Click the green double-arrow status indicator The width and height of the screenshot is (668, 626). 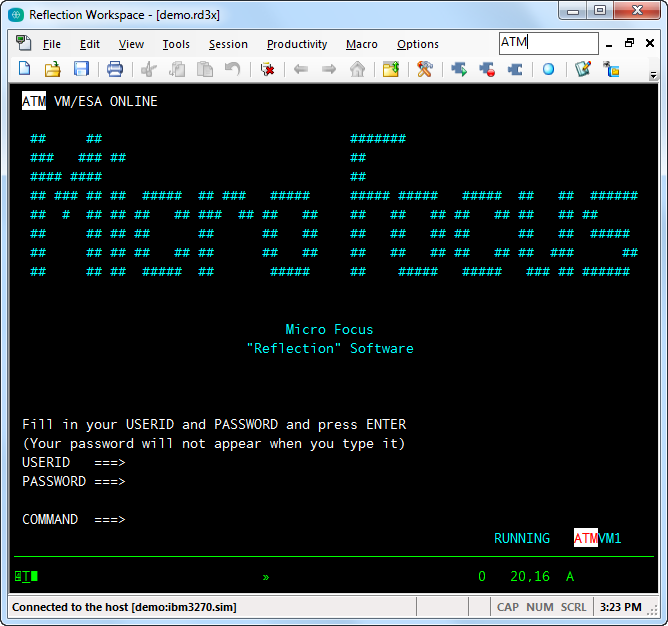[x=266, y=577]
